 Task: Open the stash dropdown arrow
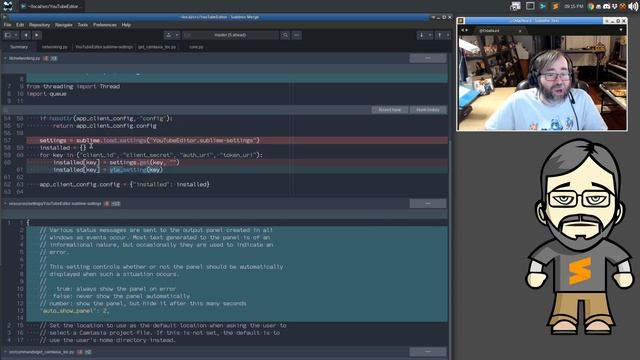177,36
